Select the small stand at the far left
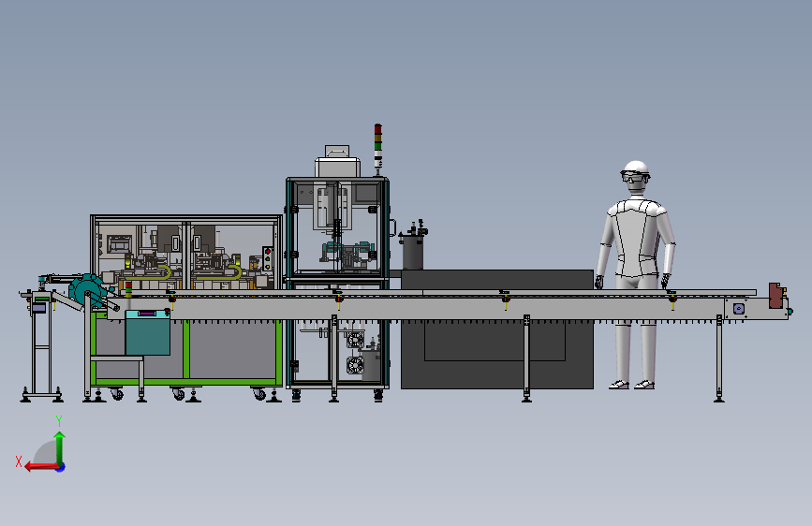812x526 pixels. pos(41,346)
